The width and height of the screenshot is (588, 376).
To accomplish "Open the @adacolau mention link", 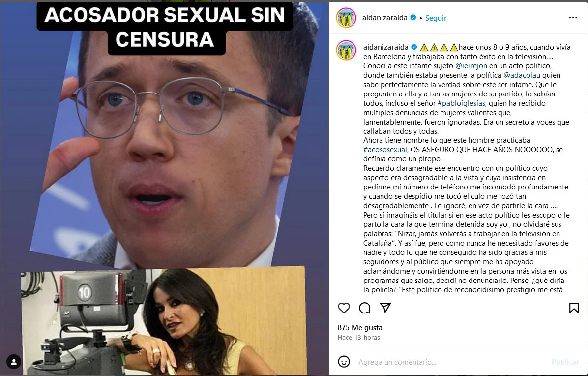I will 522,75.
